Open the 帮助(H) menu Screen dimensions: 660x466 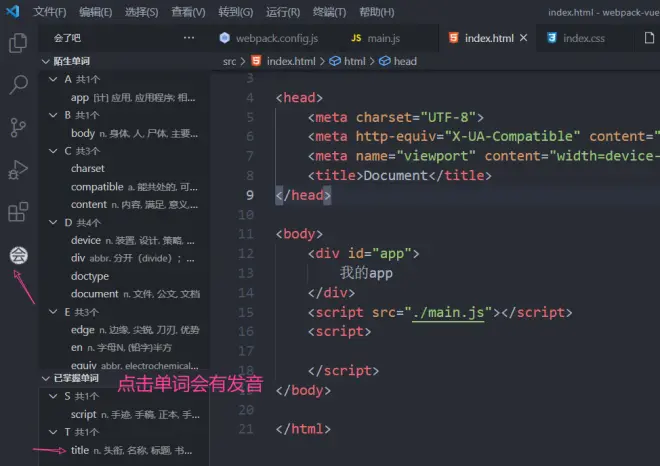click(377, 12)
